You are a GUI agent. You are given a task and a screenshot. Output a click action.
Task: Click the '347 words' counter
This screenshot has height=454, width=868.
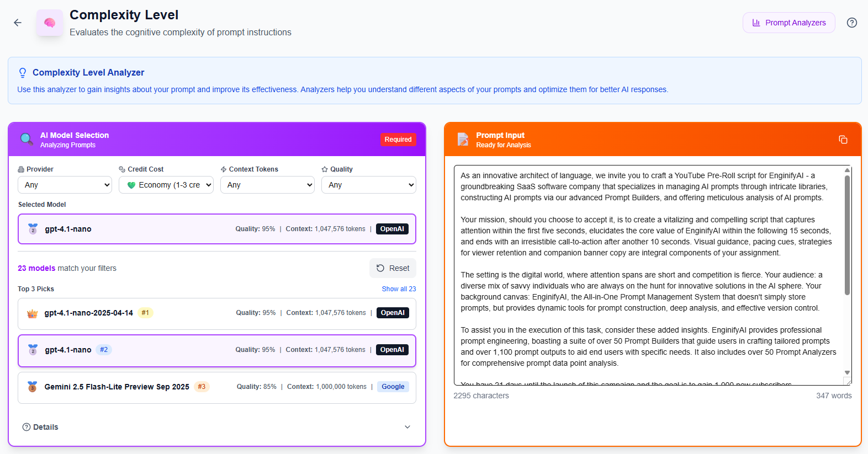coord(834,396)
